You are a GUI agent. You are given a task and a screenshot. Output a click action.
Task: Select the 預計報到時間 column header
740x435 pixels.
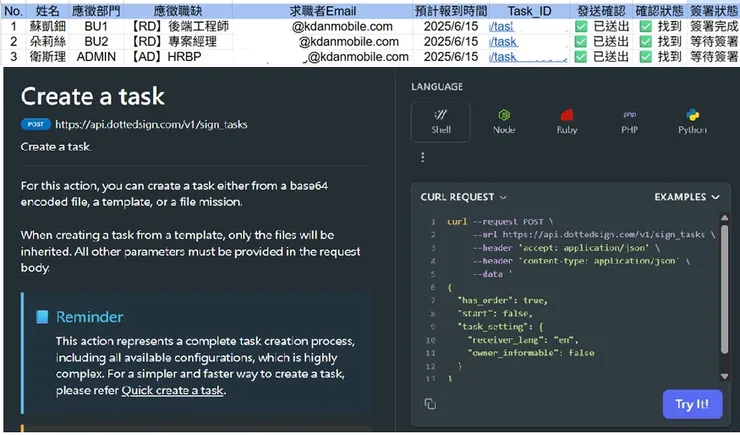tap(451, 11)
